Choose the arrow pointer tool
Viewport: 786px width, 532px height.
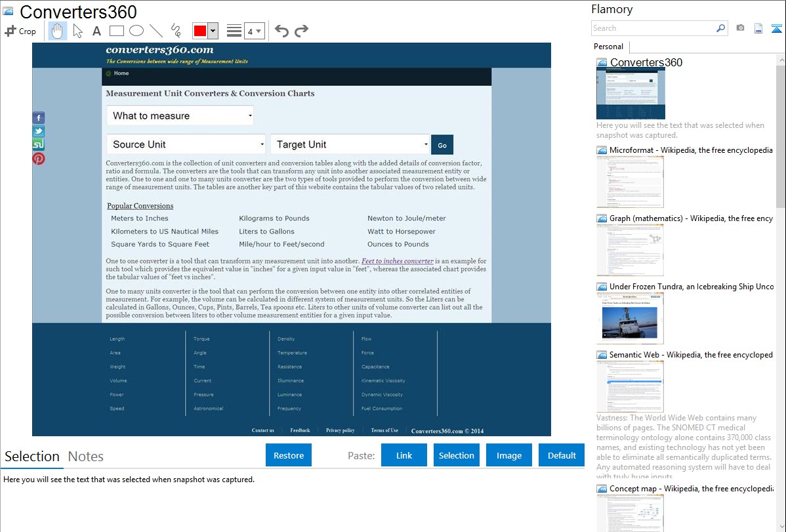coord(77,31)
